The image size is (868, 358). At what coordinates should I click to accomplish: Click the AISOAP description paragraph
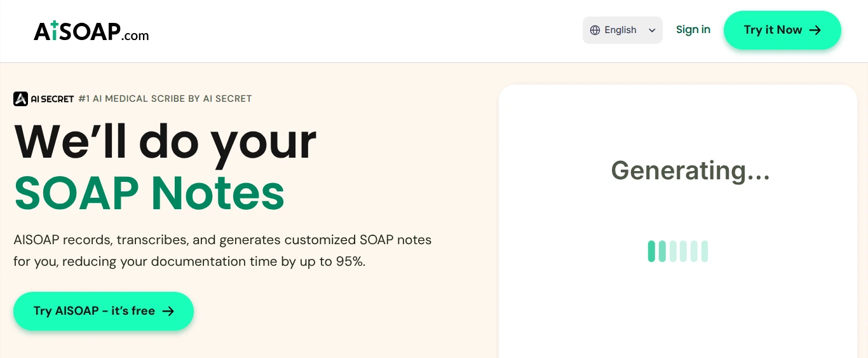pos(222,251)
